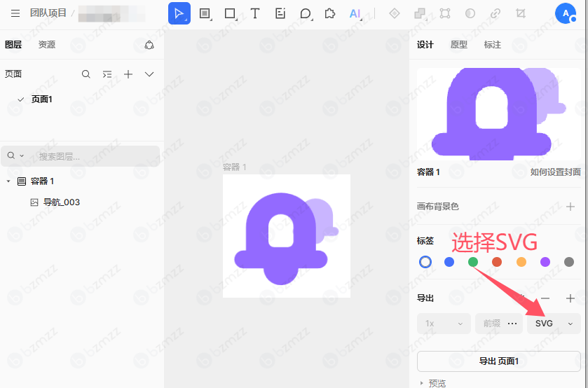Viewport: 588px width, 388px height.
Task: Select the red-orange tag color
Action: (497, 262)
